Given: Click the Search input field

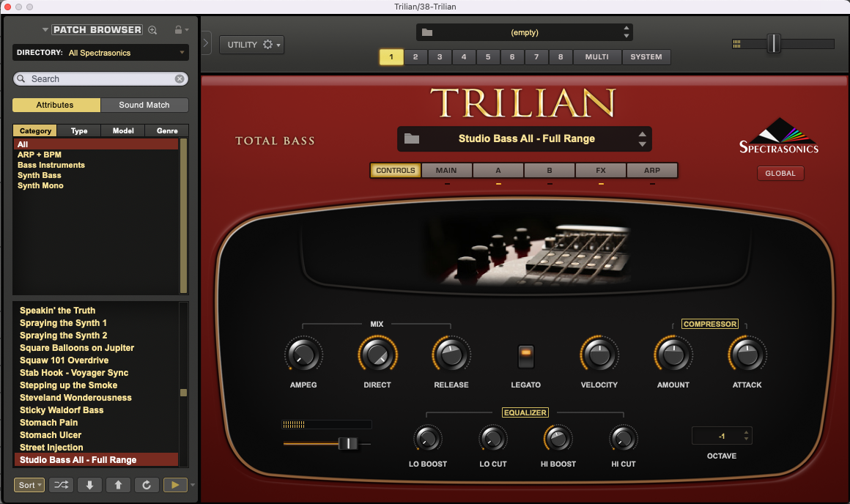Looking at the screenshot, I should [x=101, y=79].
